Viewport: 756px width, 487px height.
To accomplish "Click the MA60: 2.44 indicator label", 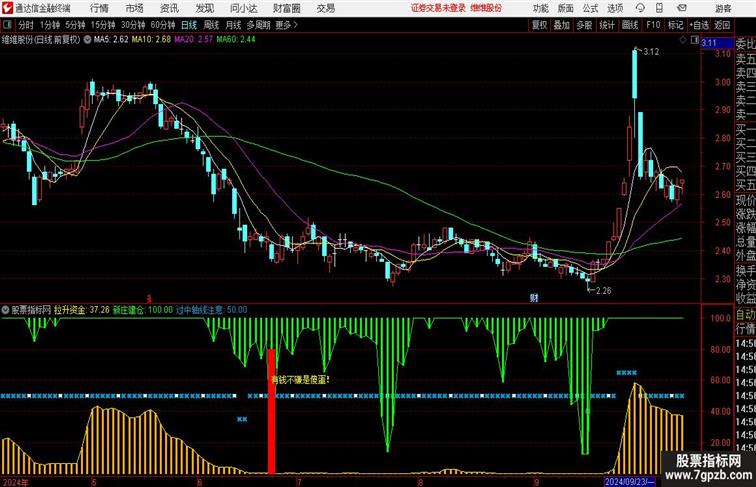I will click(x=236, y=40).
